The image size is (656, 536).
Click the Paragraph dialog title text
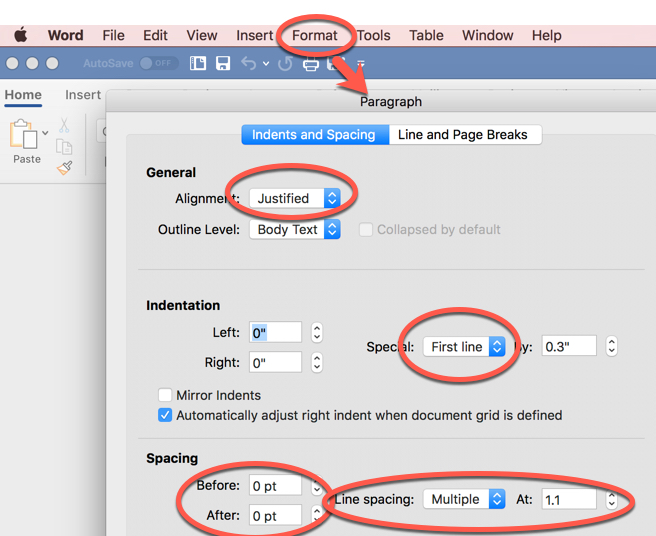point(391,102)
